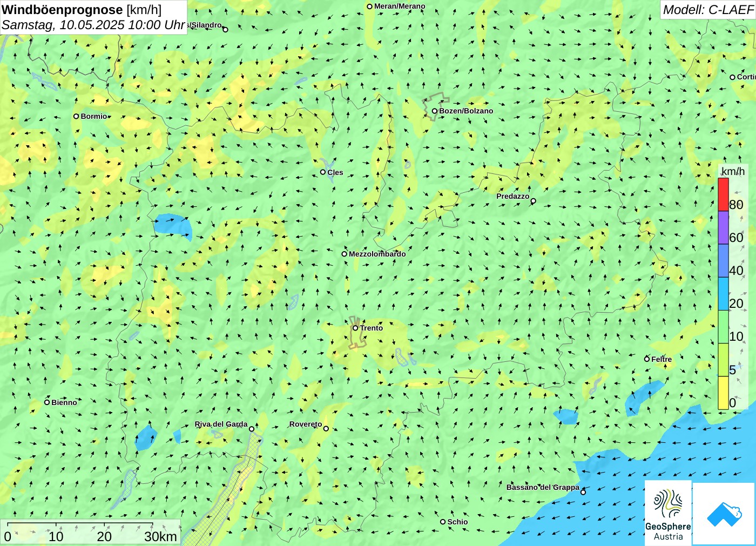
Task: Click the Riva del Garda label text
Action: pyautogui.click(x=221, y=424)
